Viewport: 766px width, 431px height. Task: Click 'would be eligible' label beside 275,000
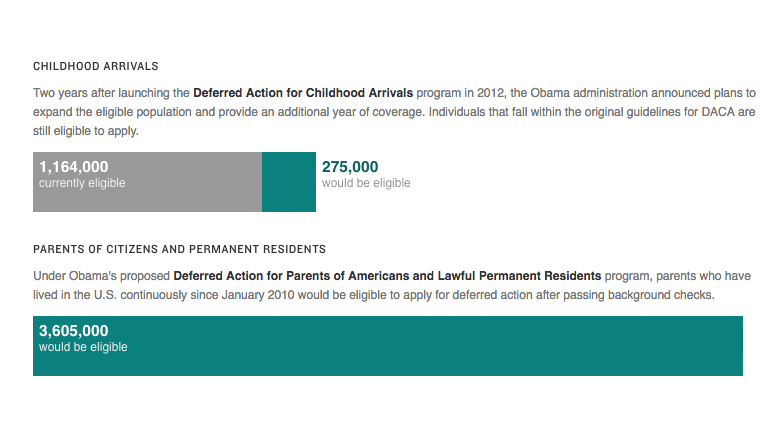tap(366, 183)
